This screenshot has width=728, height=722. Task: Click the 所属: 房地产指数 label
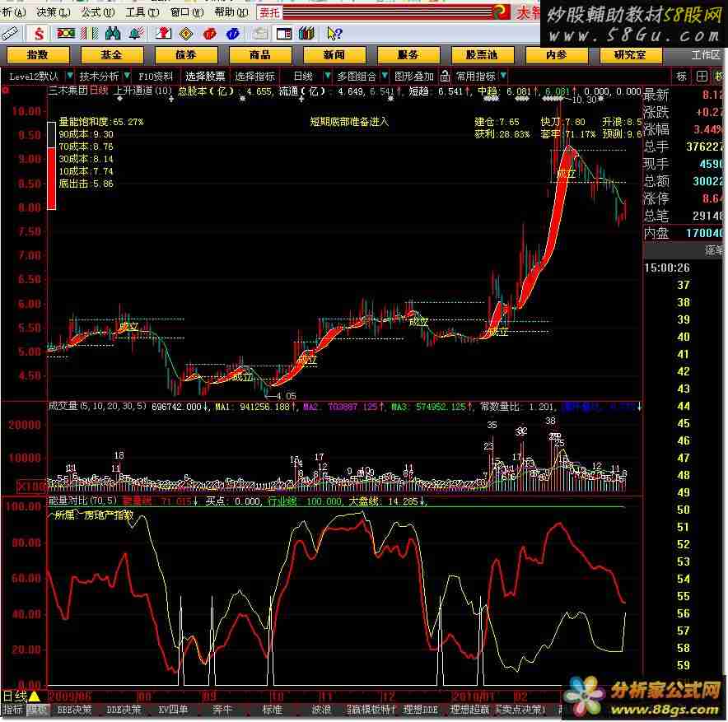pos(94,515)
